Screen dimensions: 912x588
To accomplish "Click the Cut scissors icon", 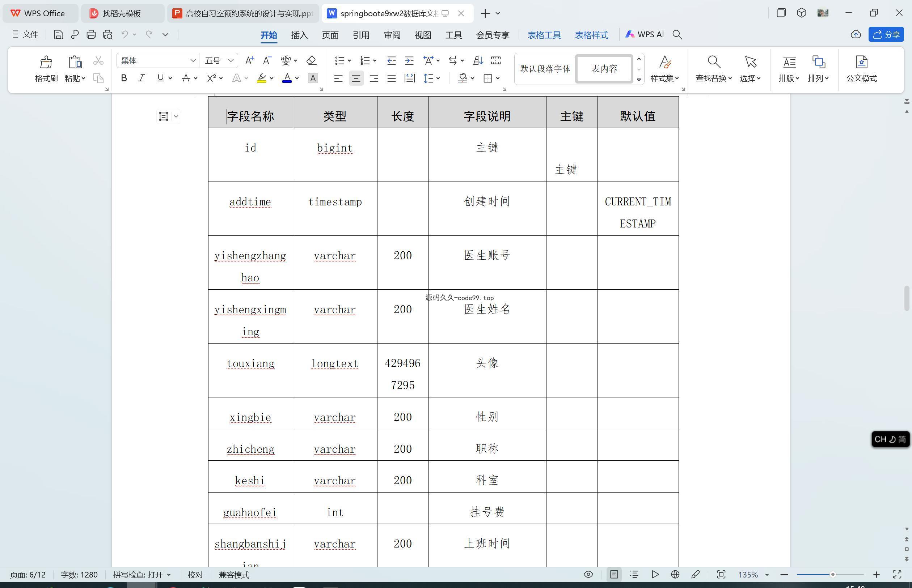I will 98,60.
